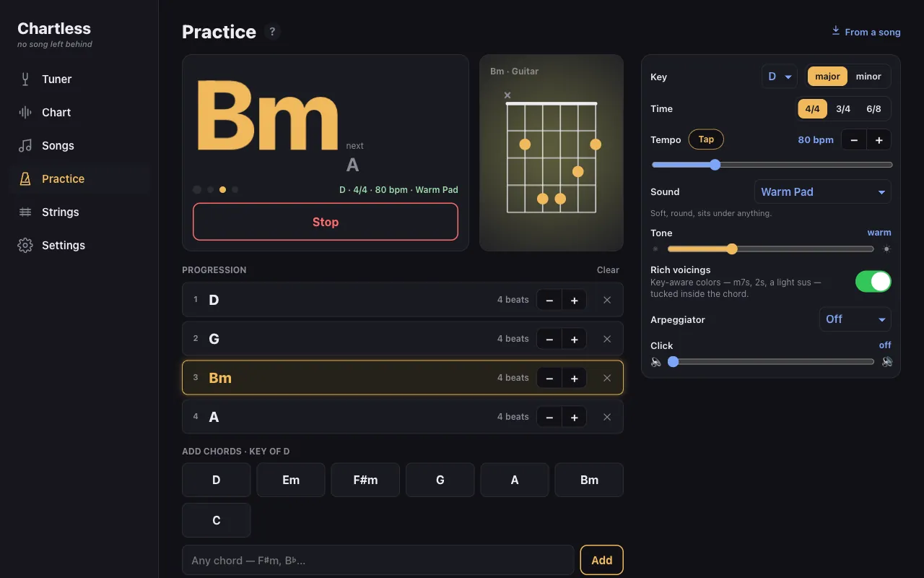Add the G chord from key suggestions
The image size is (924, 578).
coord(440,480)
